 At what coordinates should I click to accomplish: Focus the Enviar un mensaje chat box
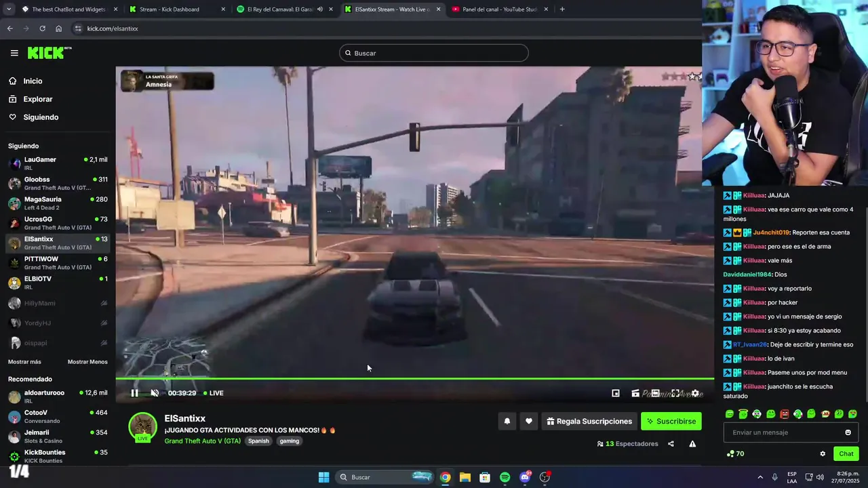click(791, 432)
